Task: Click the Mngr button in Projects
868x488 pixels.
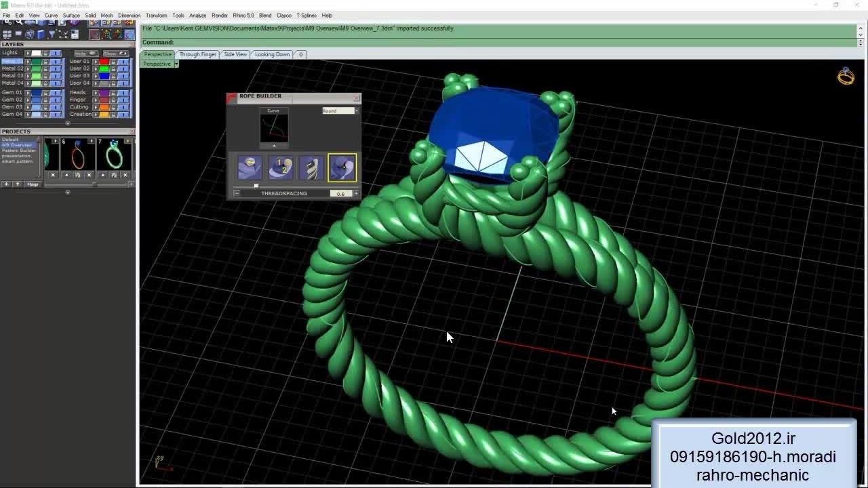Action: tap(33, 184)
